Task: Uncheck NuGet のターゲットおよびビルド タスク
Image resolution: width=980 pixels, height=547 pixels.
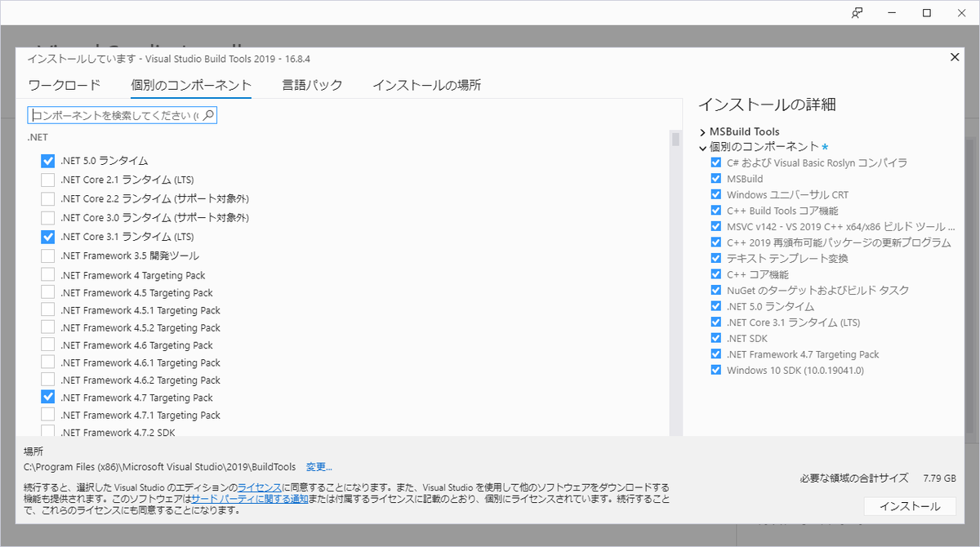Action: tap(716, 290)
